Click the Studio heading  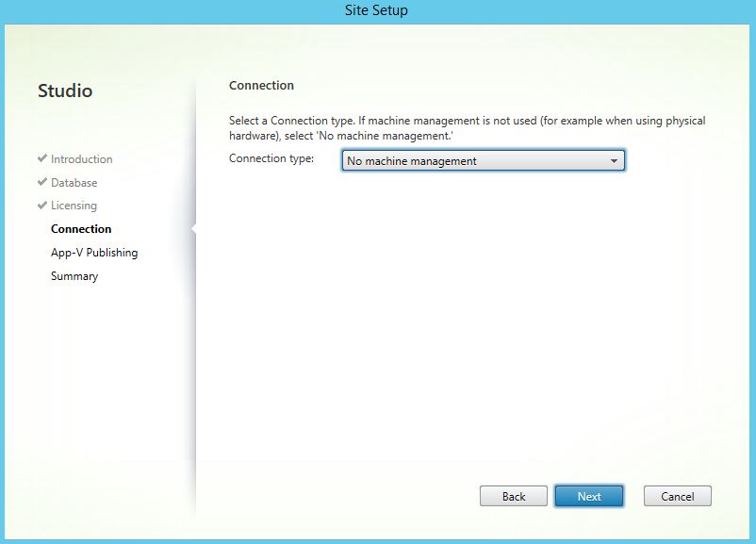(x=65, y=91)
